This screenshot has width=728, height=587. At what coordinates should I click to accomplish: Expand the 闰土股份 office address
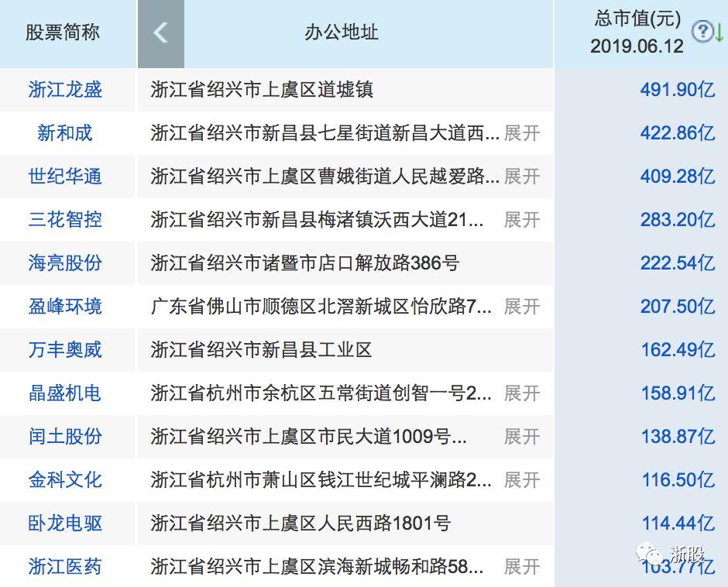(x=522, y=437)
